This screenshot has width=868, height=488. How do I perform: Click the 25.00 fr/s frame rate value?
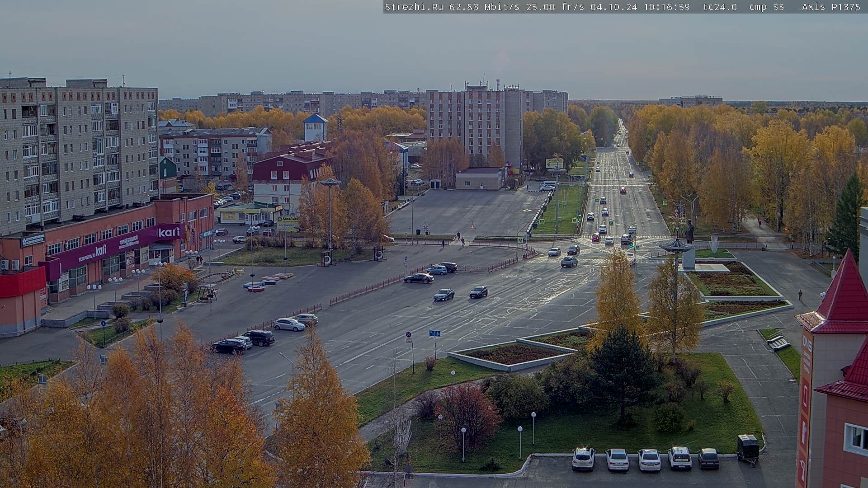tap(556, 7)
